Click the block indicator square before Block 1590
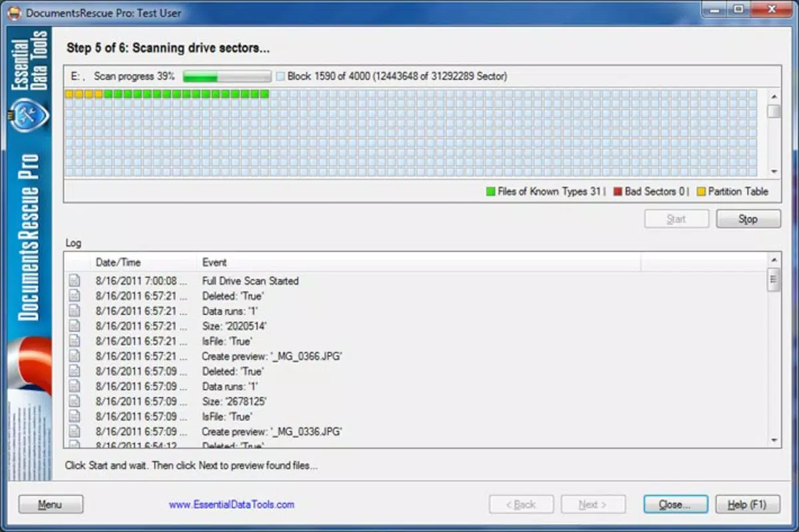Image resolution: width=799 pixels, height=532 pixels. 280,76
